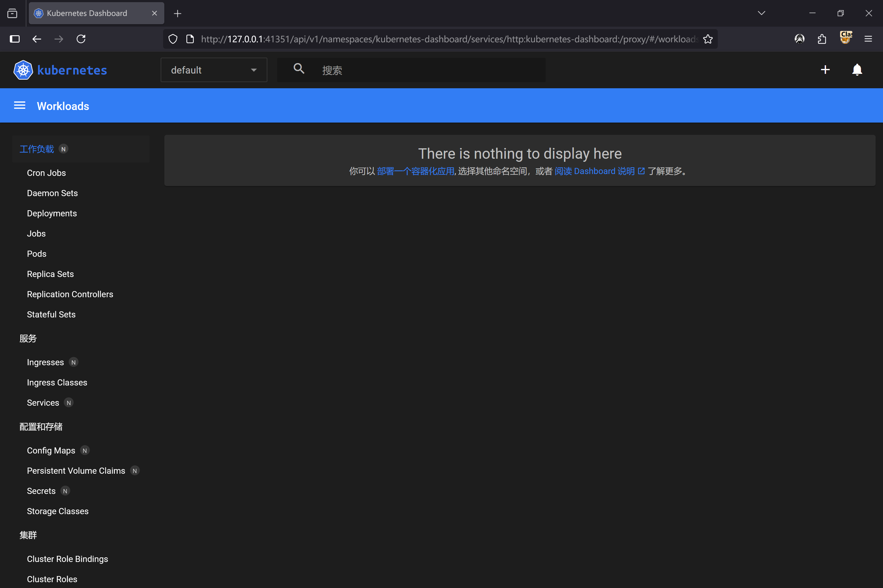Screen dimensions: 883x588
Task: Go forward in browser history
Action: click(59, 39)
